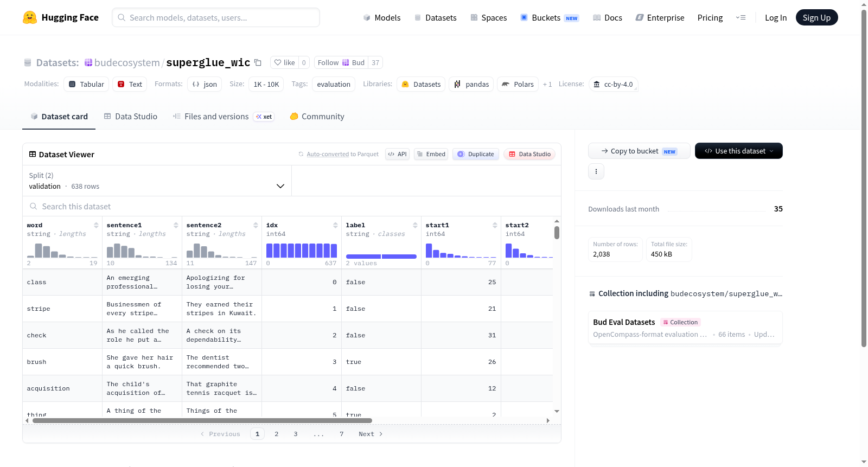Select the 1K - 10K size tag
This screenshot has height=467, width=868.
coord(266,84)
